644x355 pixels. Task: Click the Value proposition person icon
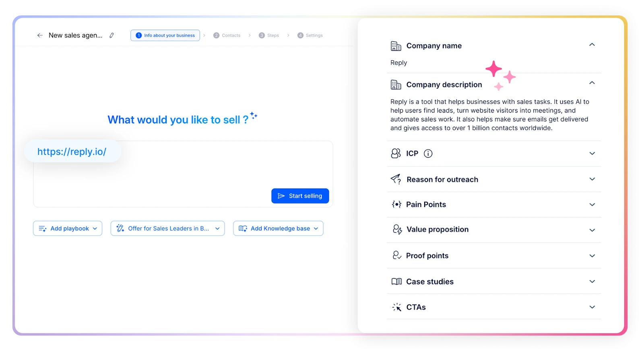(397, 229)
